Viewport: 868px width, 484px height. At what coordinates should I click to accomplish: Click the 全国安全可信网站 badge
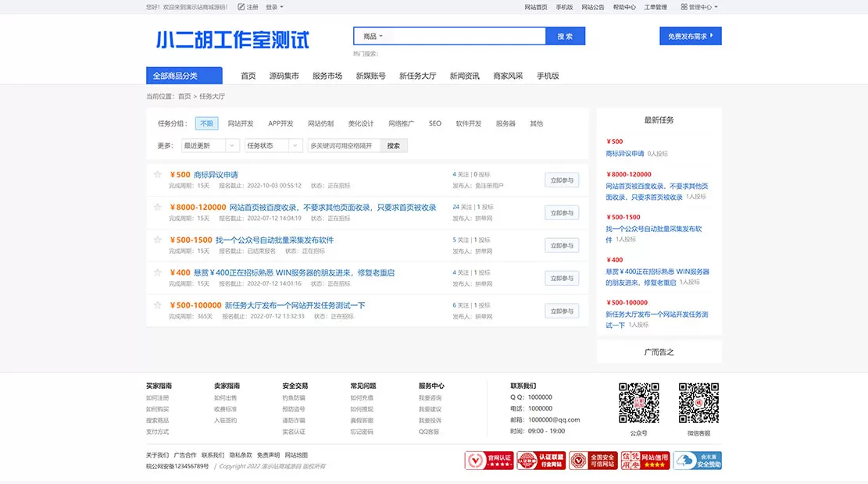pos(593,461)
